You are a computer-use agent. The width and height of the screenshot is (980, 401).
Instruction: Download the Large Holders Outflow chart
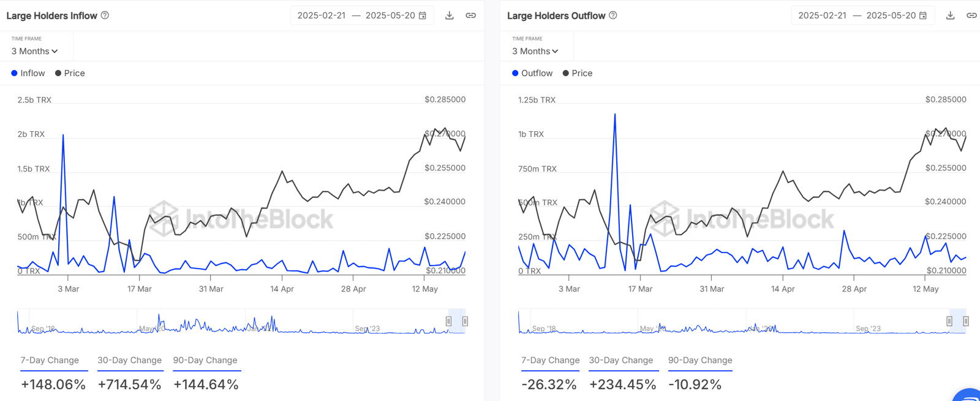pos(950,15)
